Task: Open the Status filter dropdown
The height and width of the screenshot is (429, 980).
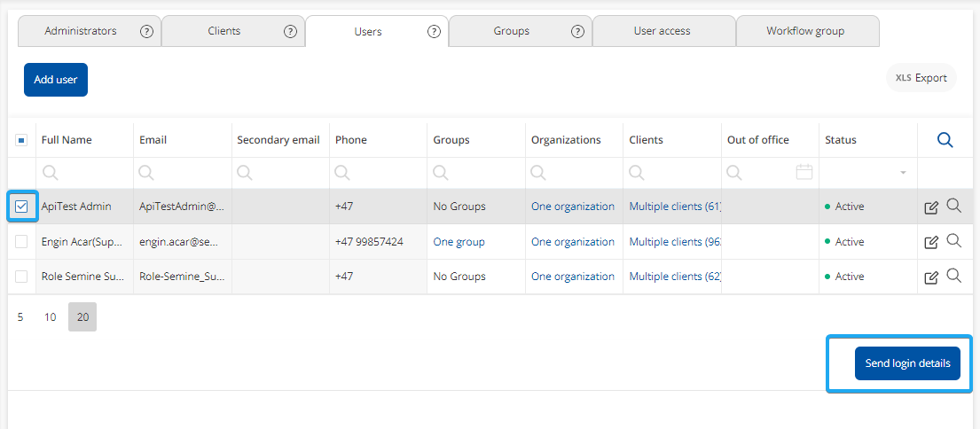Action: tap(903, 173)
